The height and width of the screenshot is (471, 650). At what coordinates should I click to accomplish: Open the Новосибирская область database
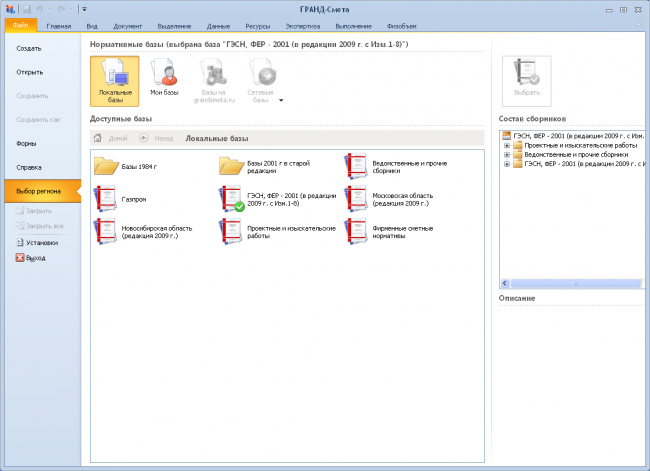tap(106, 231)
